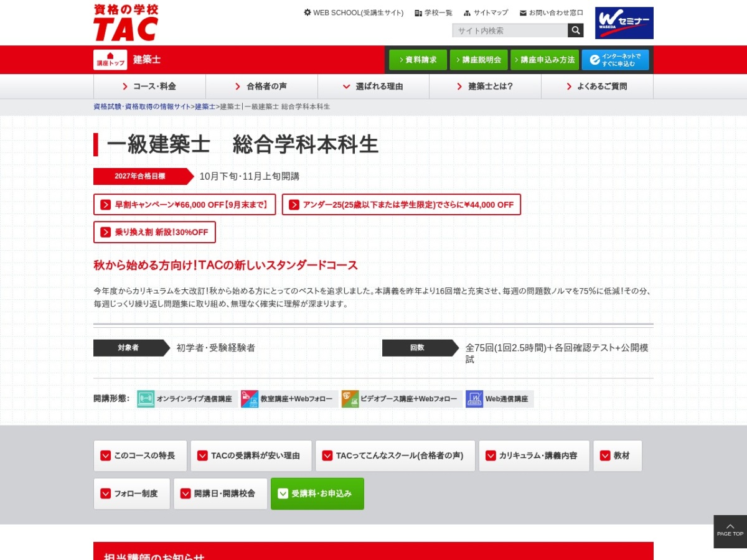Open the コース・料金 menu
747x560 pixels.
149,86
